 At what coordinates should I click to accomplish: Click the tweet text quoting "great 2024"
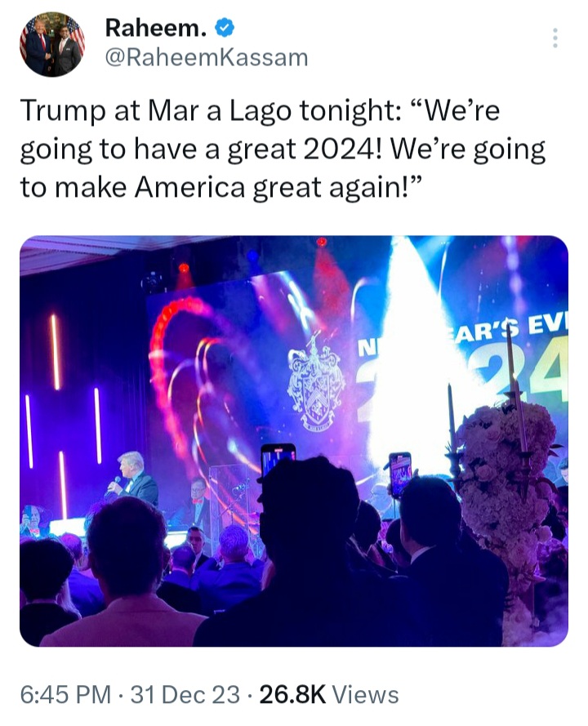click(x=283, y=149)
